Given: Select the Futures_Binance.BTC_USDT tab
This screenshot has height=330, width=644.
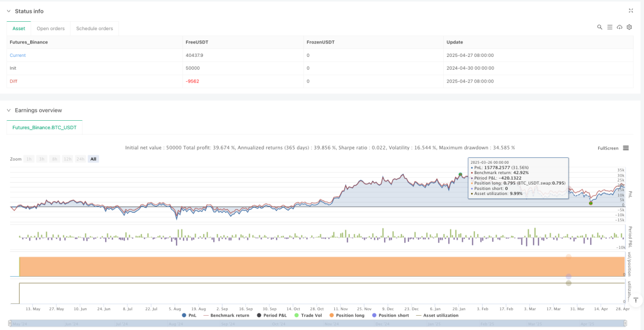Looking at the screenshot, I should click(x=45, y=128).
